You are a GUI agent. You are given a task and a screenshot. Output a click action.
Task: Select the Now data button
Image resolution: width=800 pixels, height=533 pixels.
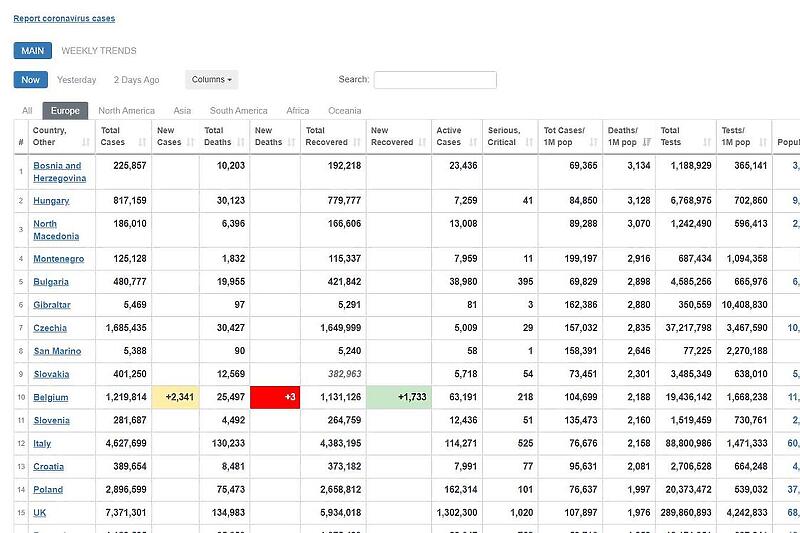click(30, 80)
